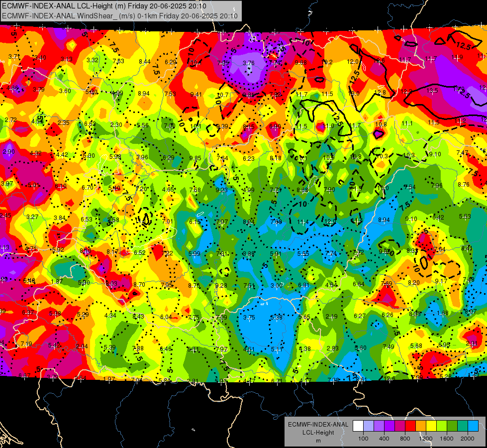
Task: Click the legend tick label 1600
Action: point(447,439)
